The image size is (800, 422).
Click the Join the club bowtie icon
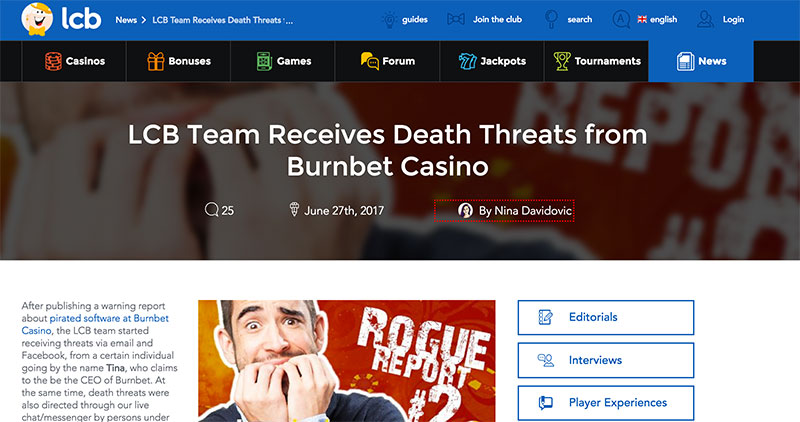tap(456, 19)
